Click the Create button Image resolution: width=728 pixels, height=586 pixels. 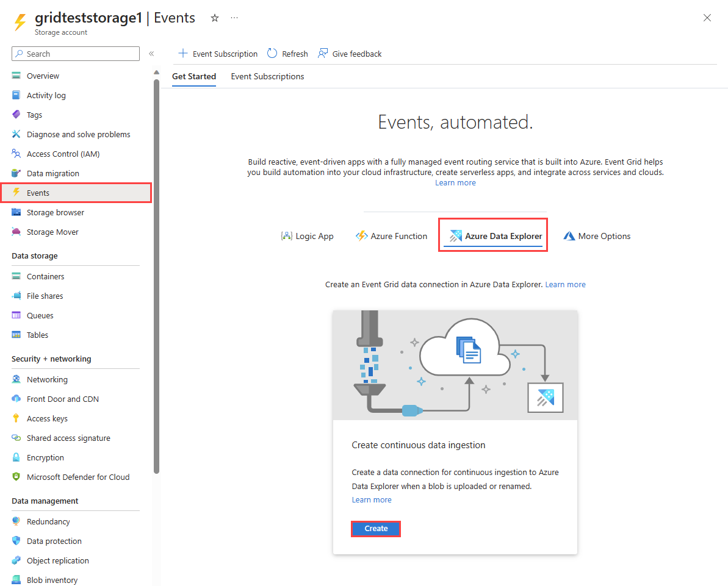coord(376,529)
